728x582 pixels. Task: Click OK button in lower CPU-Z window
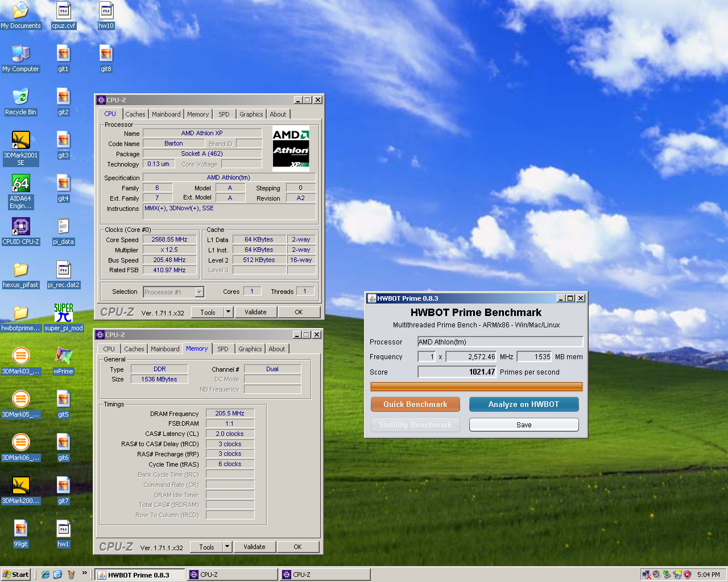click(297, 547)
